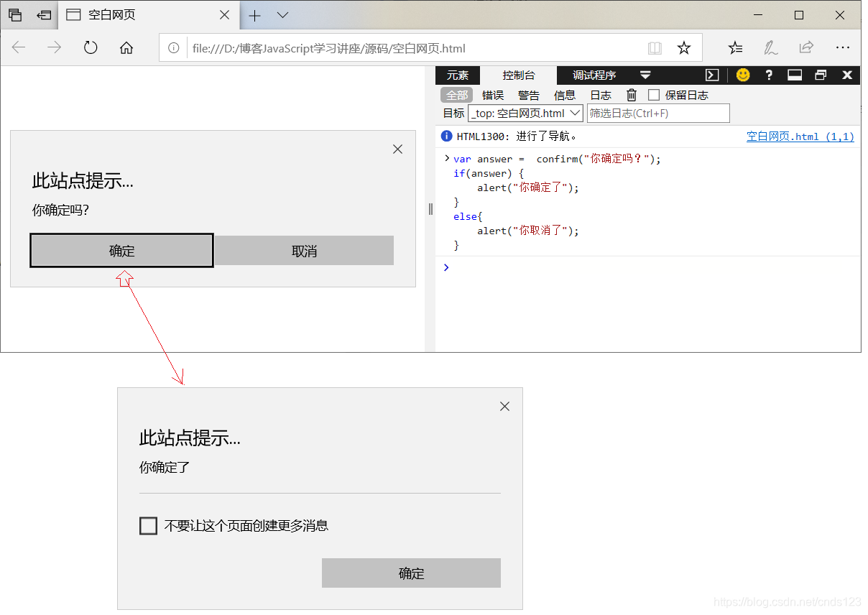Clear the console with the trash icon
Image resolution: width=868 pixels, height=615 pixels.
(x=632, y=94)
